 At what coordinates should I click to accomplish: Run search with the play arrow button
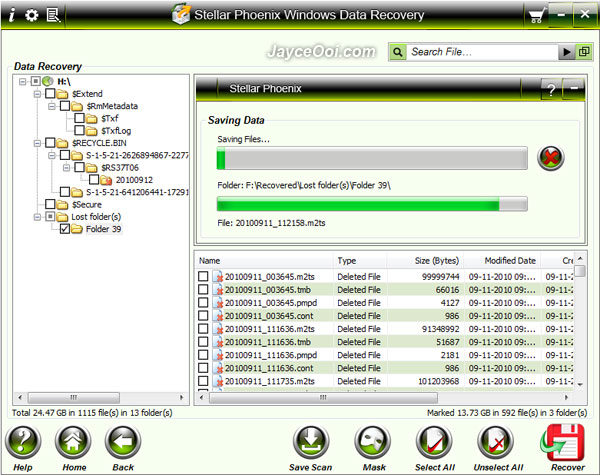tap(567, 52)
